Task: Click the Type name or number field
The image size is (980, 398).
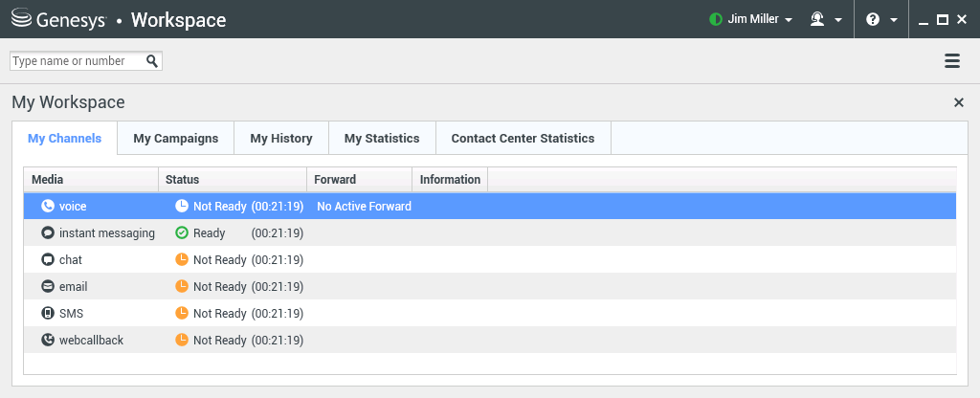Action: [x=77, y=61]
